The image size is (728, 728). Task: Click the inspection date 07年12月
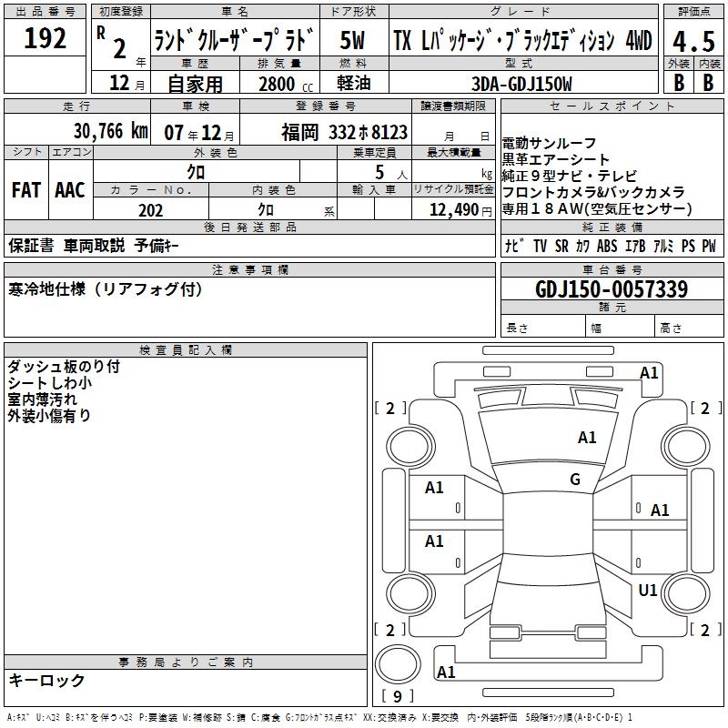[x=199, y=133]
